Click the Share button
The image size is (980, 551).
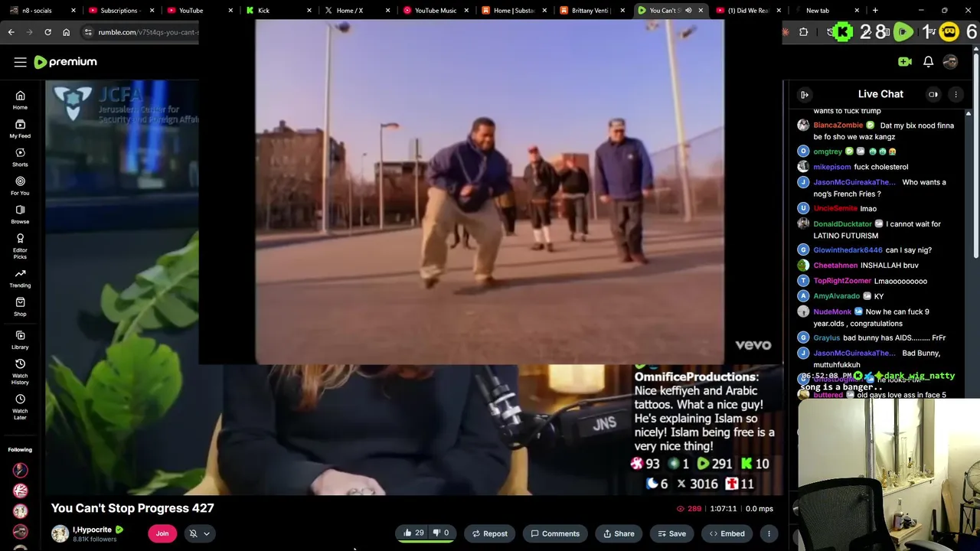tap(619, 533)
